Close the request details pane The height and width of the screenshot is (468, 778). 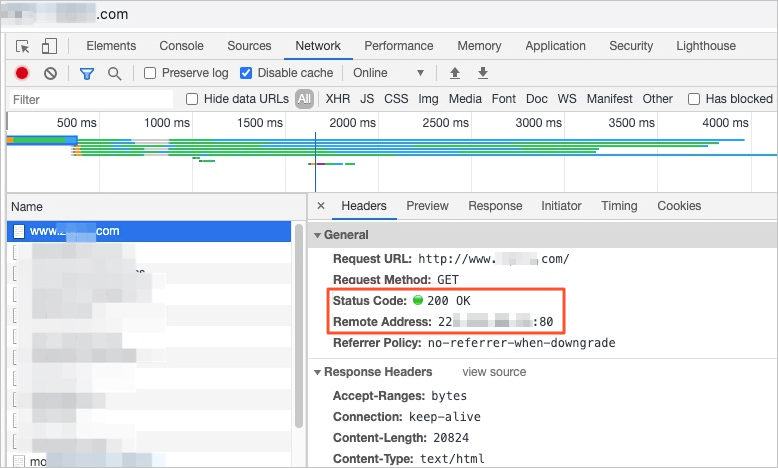click(x=321, y=205)
